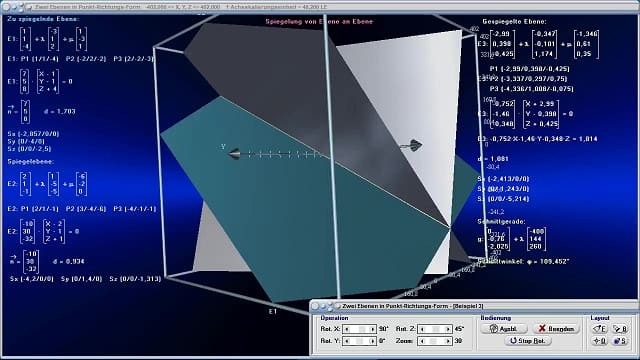The width and height of the screenshot is (640, 360).
Task: Click the text 'Sz (0/0/-2,5)'
Action: [x=29, y=149]
